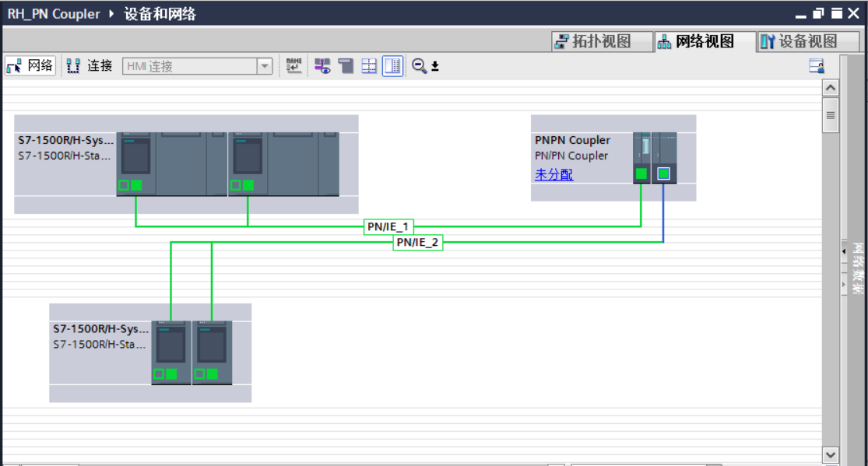Select upper station name S7-1500R/H-Sys...
This screenshot has width=868, height=466.
pyautogui.click(x=66, y=140)
